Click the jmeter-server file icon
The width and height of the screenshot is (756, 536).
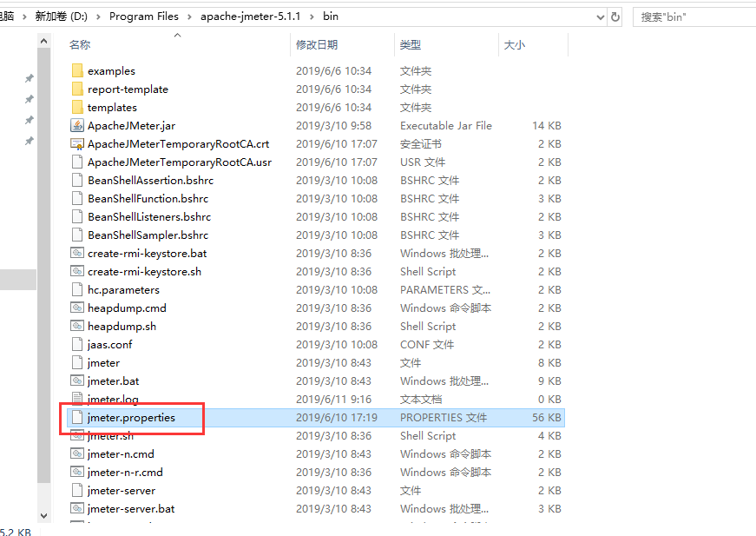pyautogui.click(x=77, y=491)
